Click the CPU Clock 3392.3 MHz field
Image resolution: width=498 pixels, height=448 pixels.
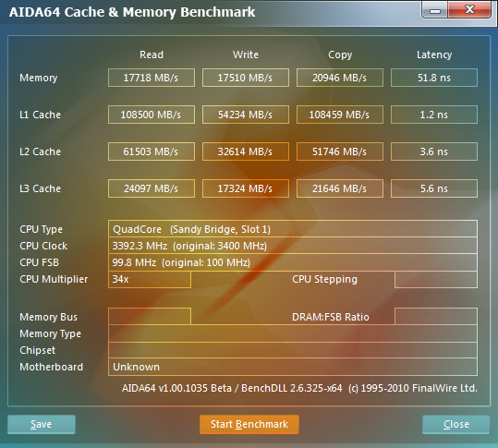[293, 246]
